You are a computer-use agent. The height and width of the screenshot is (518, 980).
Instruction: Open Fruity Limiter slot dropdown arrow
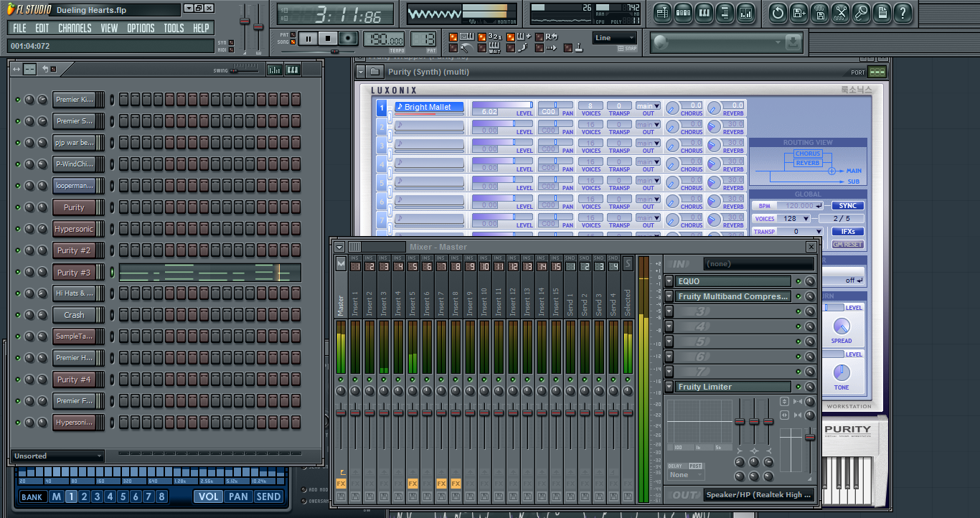click(x=669, y=387)
